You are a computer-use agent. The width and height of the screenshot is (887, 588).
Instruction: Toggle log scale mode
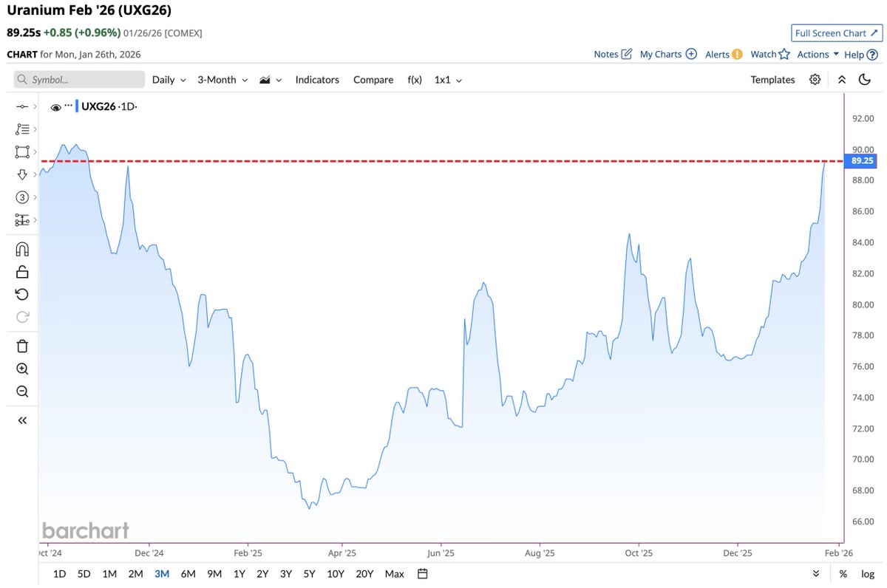click(x=868, y=574)
